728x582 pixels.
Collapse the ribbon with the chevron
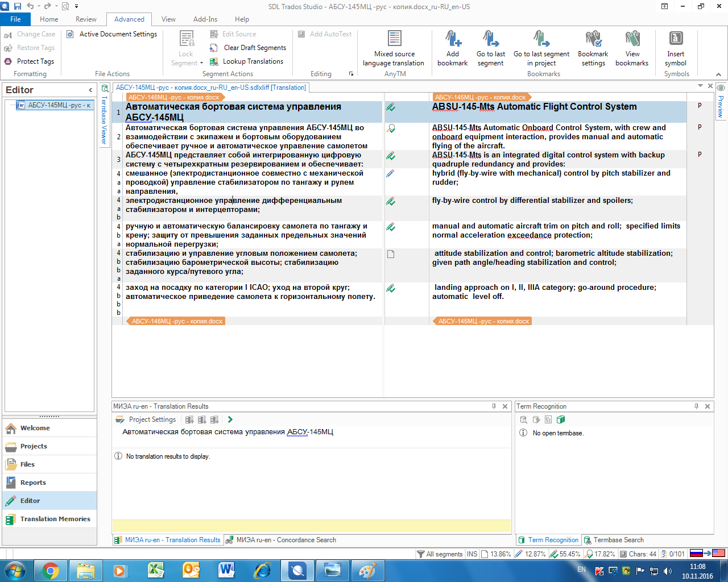718,74
